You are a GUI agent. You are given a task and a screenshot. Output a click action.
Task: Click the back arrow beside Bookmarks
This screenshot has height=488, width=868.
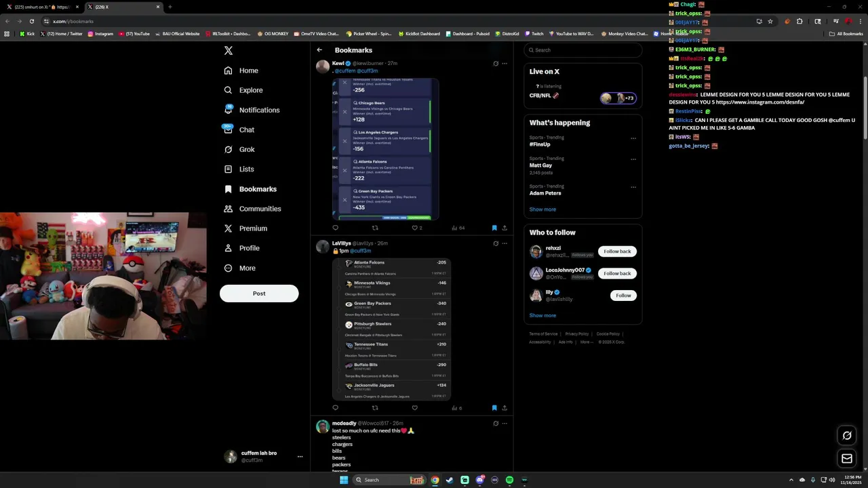pos(319,50)
